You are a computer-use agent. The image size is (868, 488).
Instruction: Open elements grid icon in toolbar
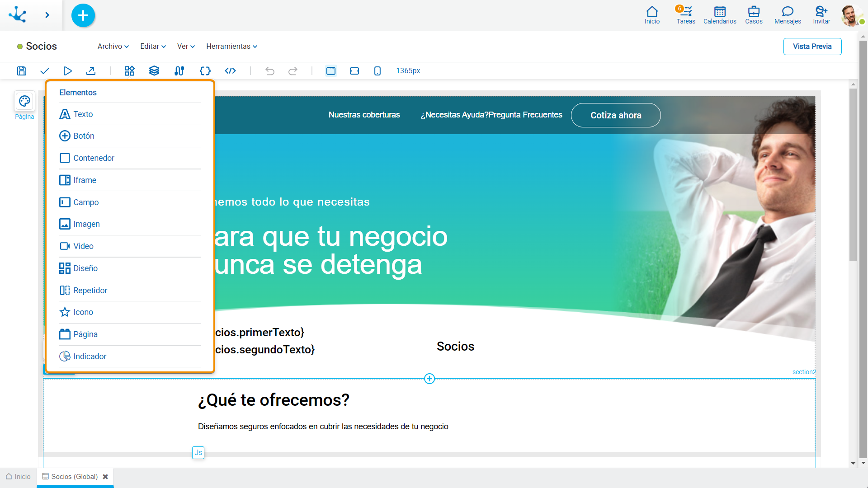130,70
